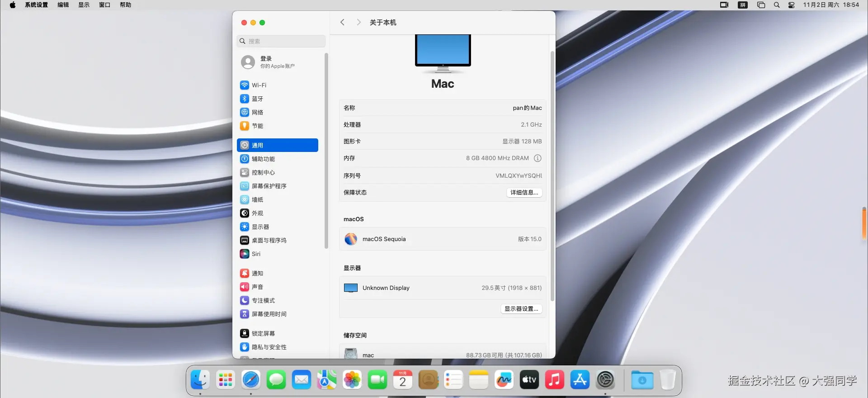Open FaceTime from the Dock
Screen dimensions: 868x398
click(377, 380)
